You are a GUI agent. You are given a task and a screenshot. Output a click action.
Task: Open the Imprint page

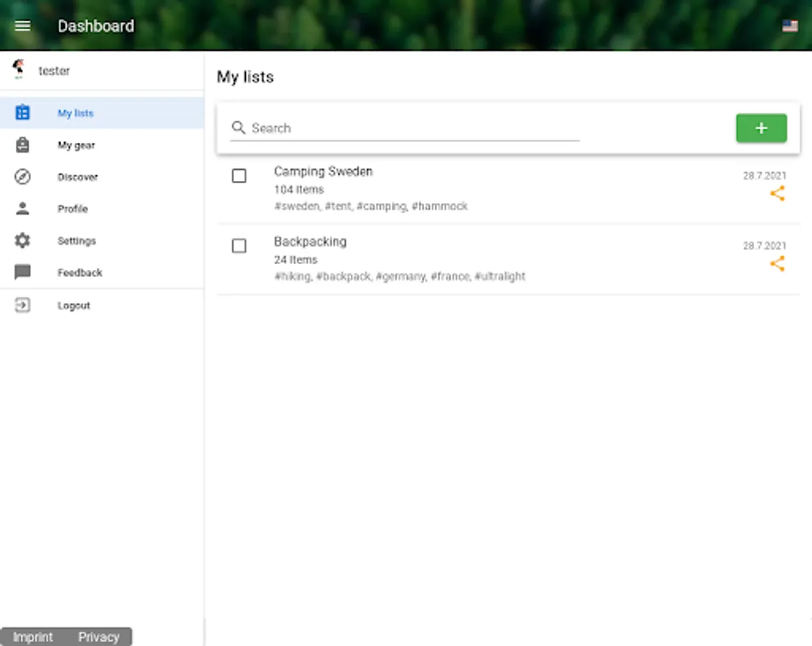[x=32, y=637]
